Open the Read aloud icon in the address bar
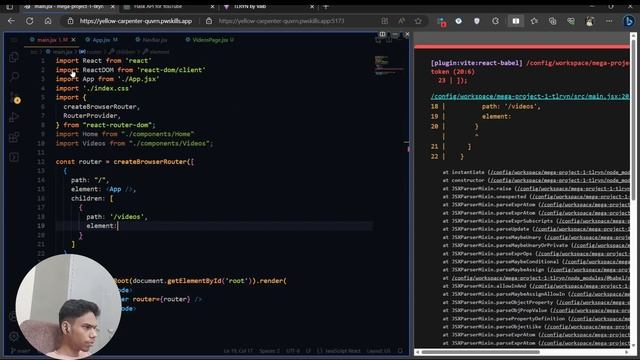The height and width of the screenshot is (360, 640). (402, 21)
